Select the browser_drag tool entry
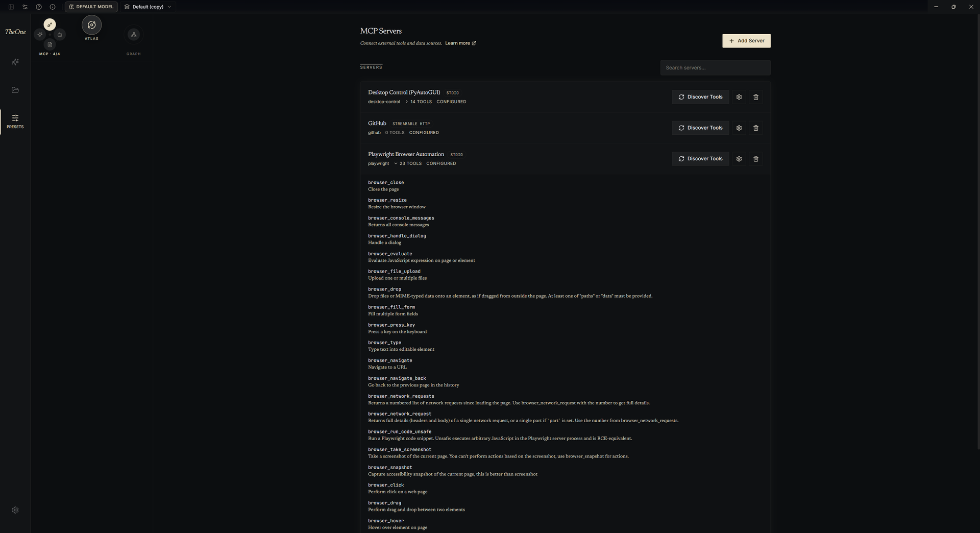980x533 pixels. point(416,506)
